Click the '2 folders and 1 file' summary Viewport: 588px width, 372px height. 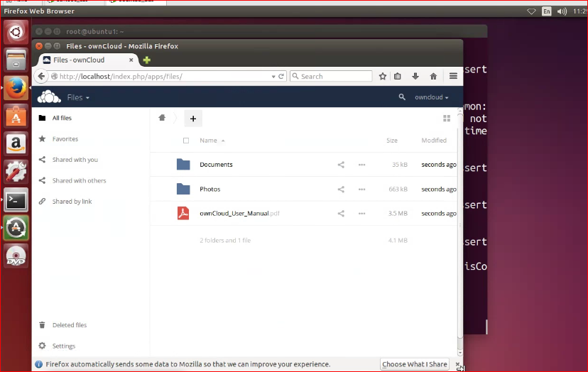(x=225, y=241)
